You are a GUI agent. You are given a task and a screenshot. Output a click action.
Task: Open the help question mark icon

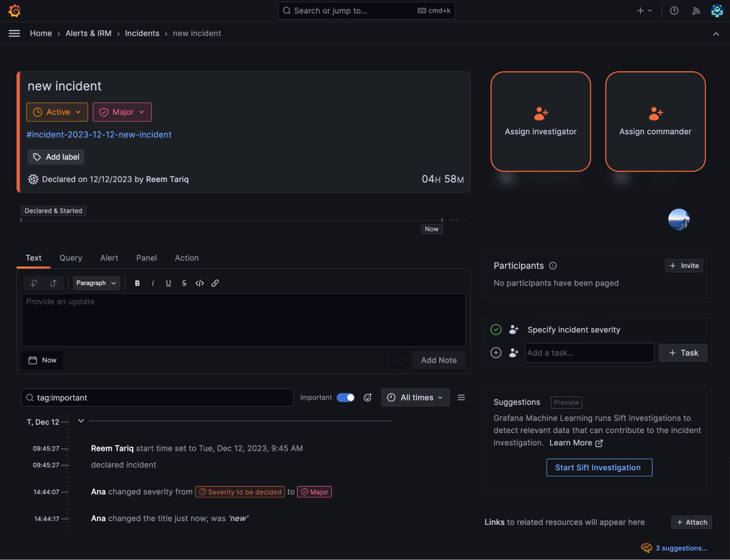674,11
